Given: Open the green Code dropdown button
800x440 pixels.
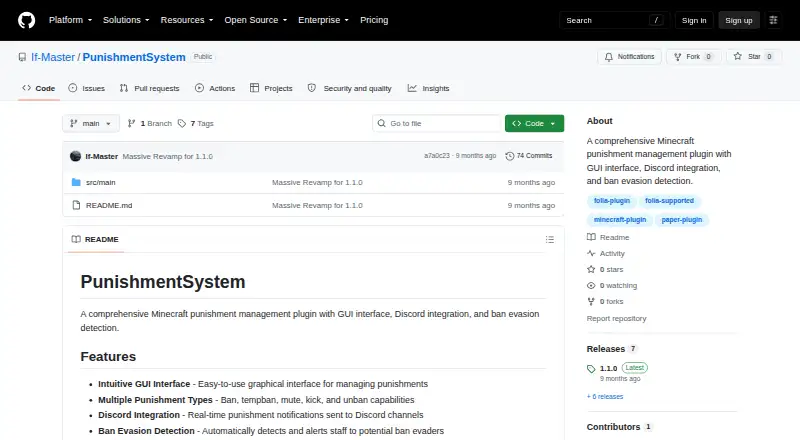Looking at the screenshot, I should (x=534, y=124).
